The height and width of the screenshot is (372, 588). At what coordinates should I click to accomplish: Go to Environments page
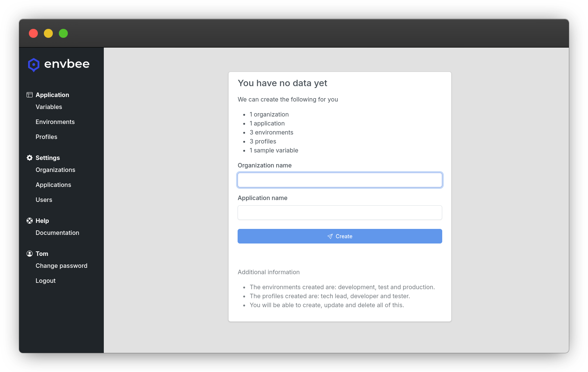pyautogui.click(x=55, y=122)
